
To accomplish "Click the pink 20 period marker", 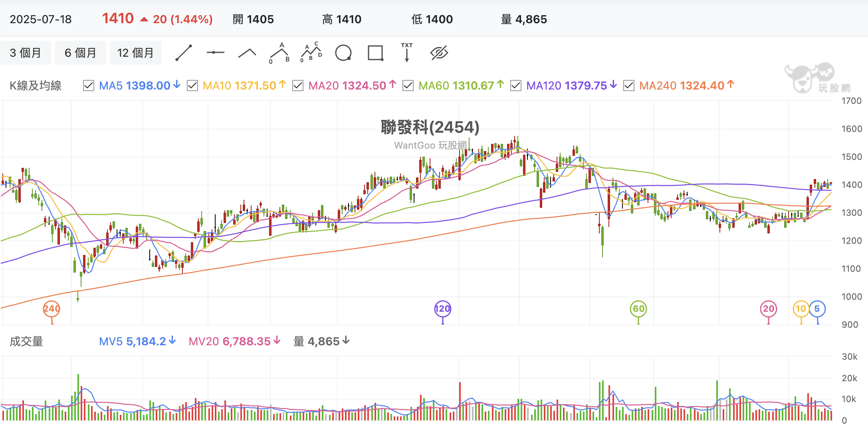I will coord(769,309).
